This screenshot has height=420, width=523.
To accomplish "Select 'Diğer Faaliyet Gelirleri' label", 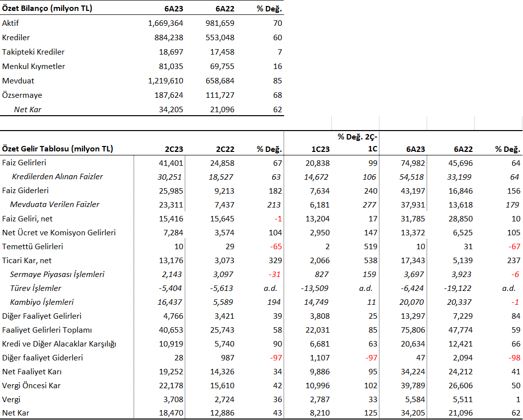I will point(42,316).
